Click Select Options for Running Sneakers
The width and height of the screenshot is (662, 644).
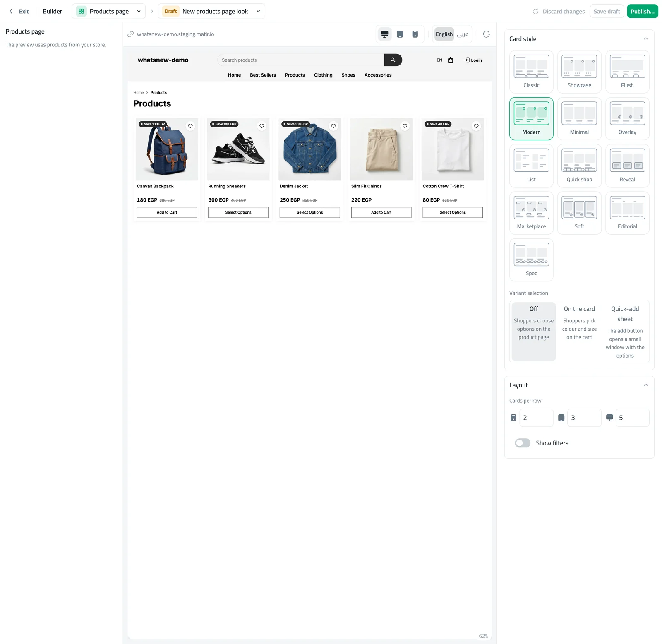coord(238,212)
